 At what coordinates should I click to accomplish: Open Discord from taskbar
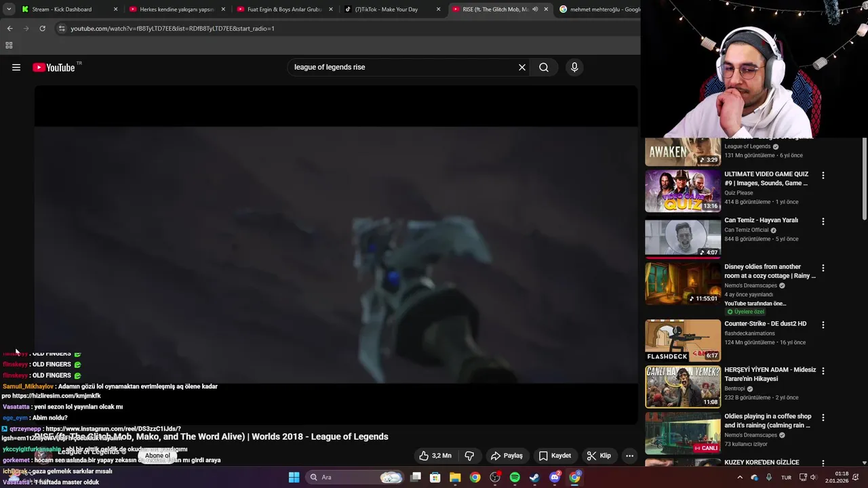point(555,477)
